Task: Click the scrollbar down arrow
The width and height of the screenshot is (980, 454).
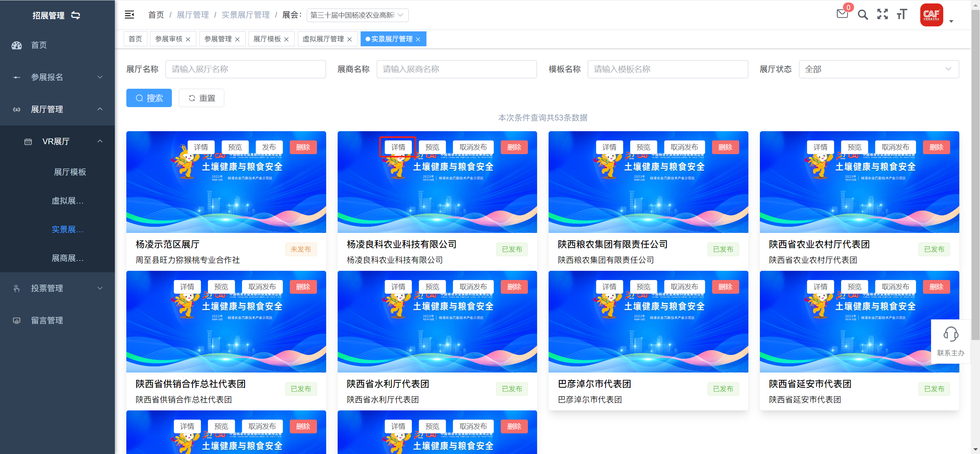Action: point(976,450)
